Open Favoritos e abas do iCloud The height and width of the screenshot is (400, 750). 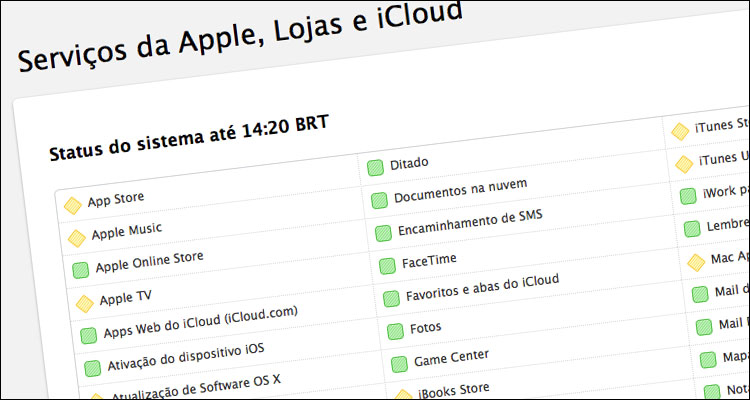point(483,288)
